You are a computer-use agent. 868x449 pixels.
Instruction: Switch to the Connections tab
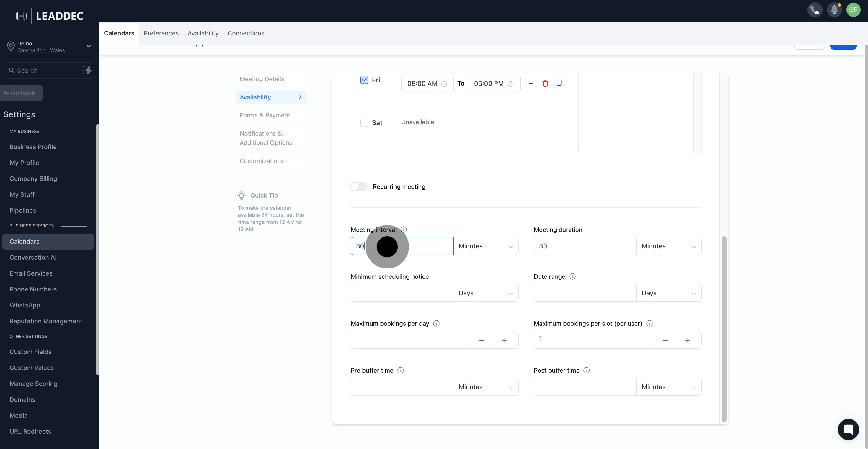(246, 33)
